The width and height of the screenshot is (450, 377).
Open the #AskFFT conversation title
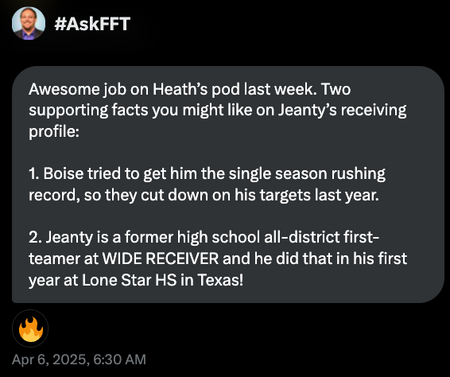(x=92, y=24)
